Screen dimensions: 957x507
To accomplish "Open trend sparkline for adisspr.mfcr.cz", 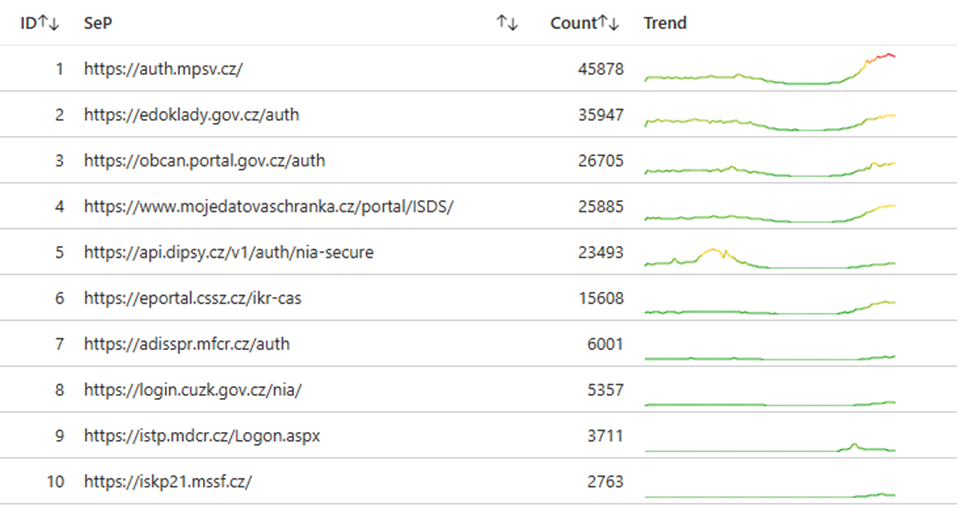I will [x=770, y=358].
